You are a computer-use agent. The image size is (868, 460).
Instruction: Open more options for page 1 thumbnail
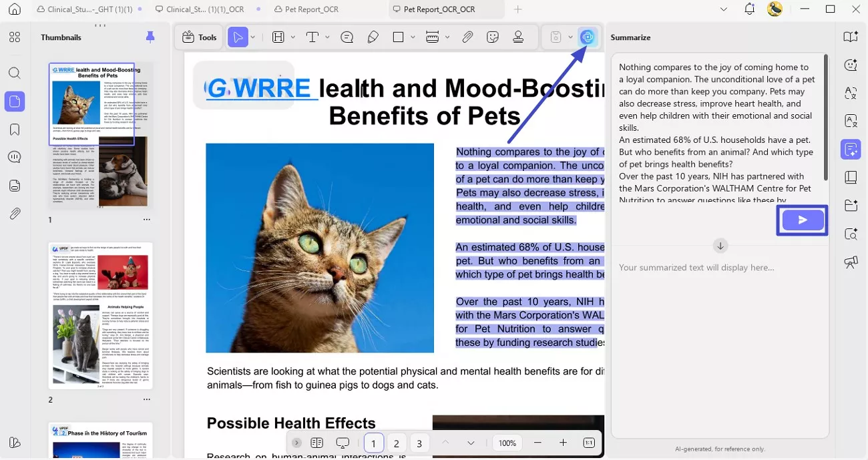(x=147, y=220)
